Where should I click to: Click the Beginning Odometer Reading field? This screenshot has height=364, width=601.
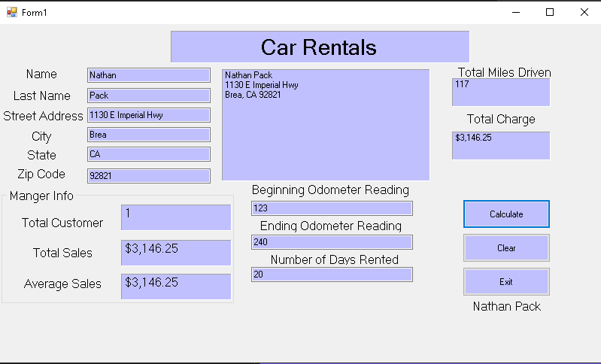[332, 208]
